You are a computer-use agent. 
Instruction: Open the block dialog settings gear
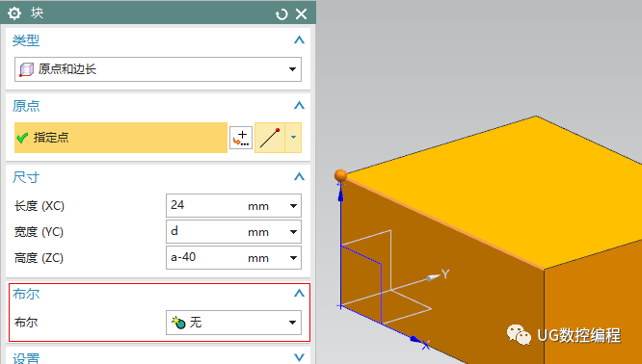[x=14, y=13]
